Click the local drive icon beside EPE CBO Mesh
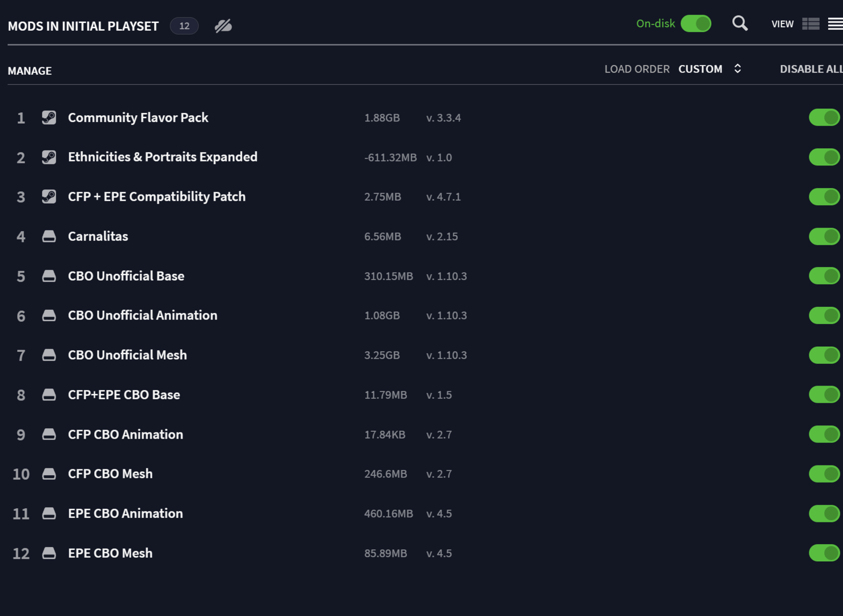The height and width of the screenshot is (616, 843). pos(49,553)
